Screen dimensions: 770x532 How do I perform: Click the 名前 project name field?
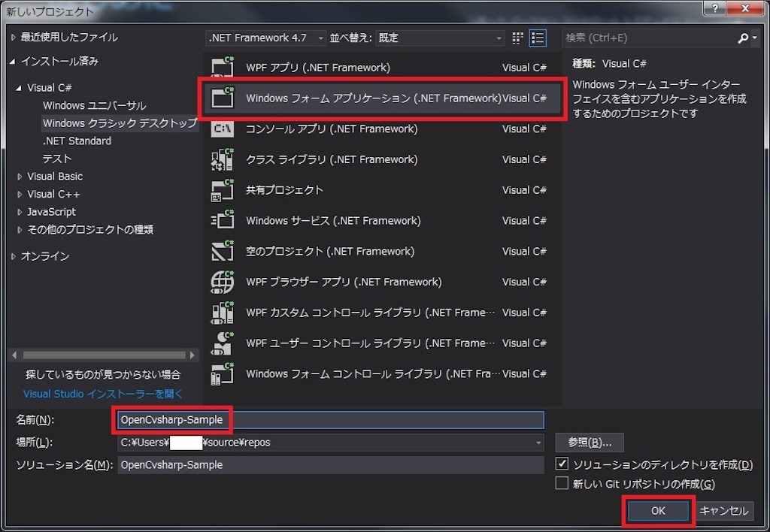tap(331, 419)
